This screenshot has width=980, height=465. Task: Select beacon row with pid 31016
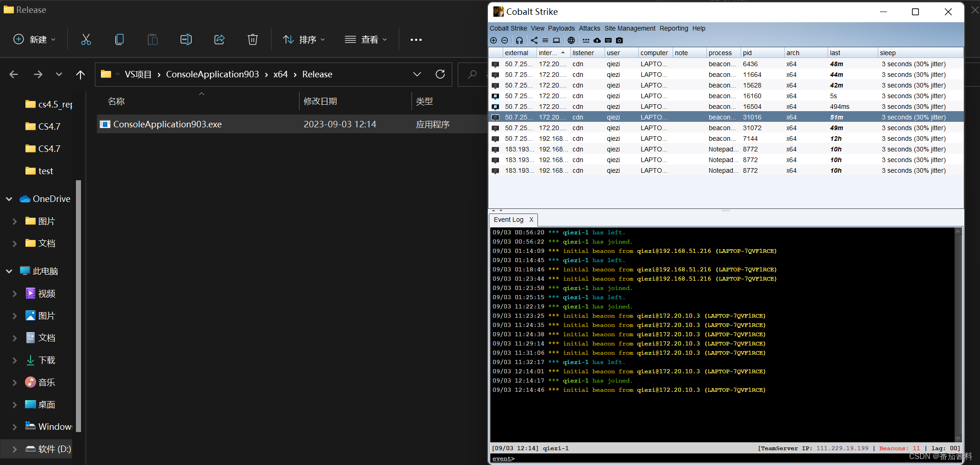point(726,118)
